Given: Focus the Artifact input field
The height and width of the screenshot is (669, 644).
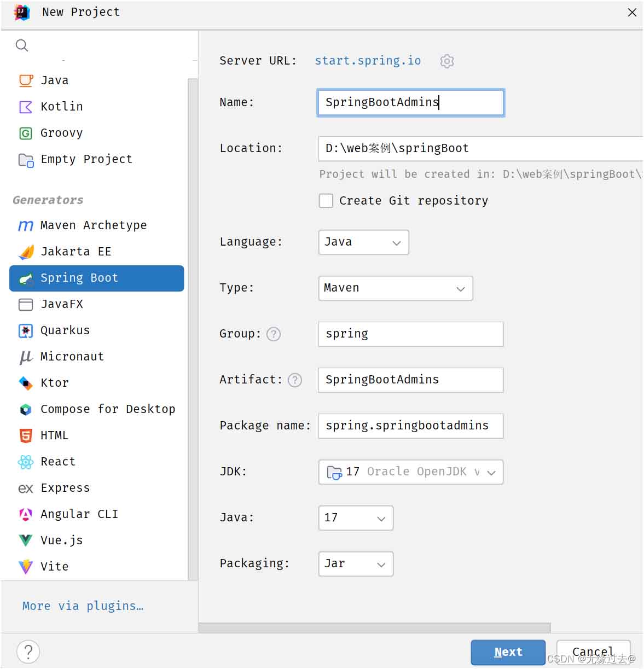Looking at the screenshot, I should pos(410,380).
